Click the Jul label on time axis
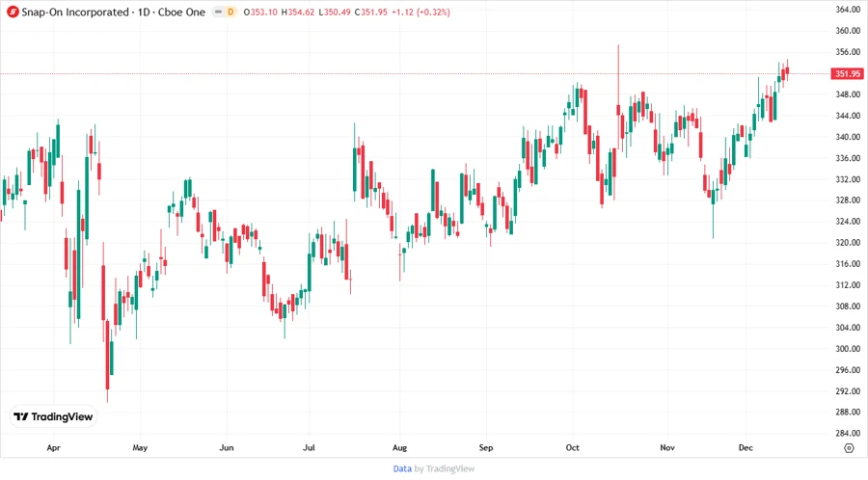 (x=309, y=447)
